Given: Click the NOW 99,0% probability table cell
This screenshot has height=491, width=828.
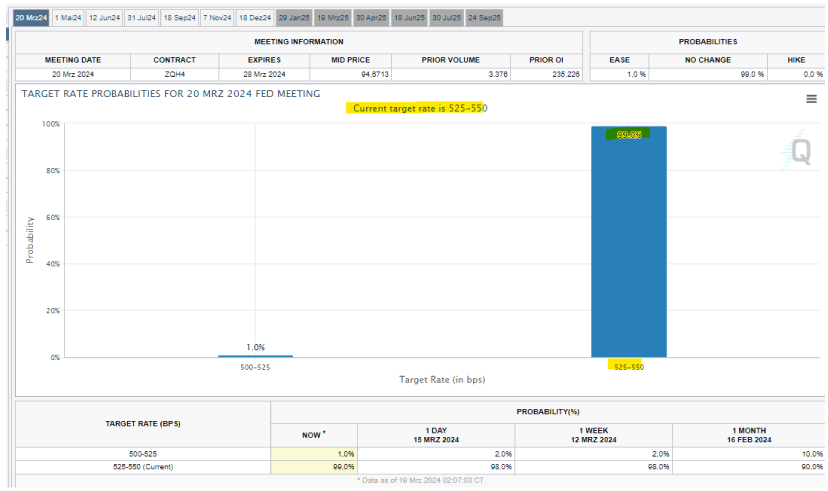Looking at the screenshot, I should point(313,466).
